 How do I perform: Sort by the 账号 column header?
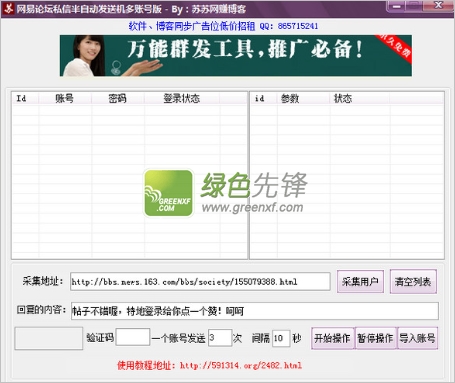pyautogui.click(x=65, y=98)
